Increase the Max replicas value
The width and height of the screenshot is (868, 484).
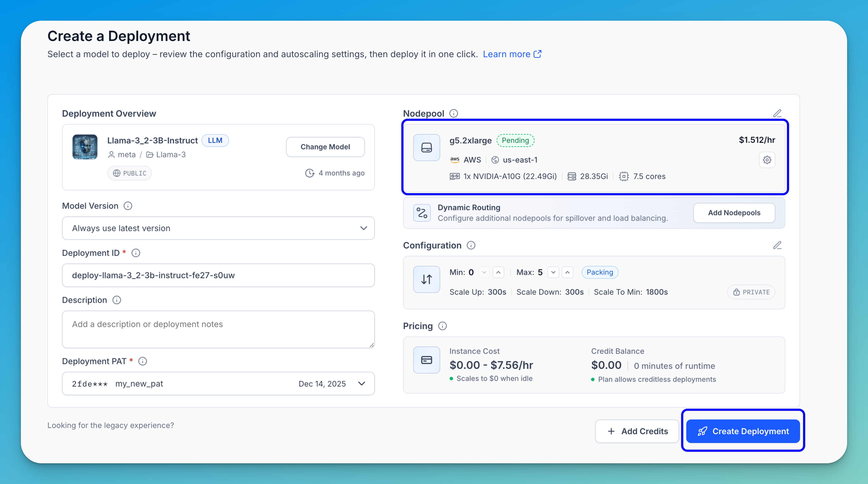coord(568,272)
